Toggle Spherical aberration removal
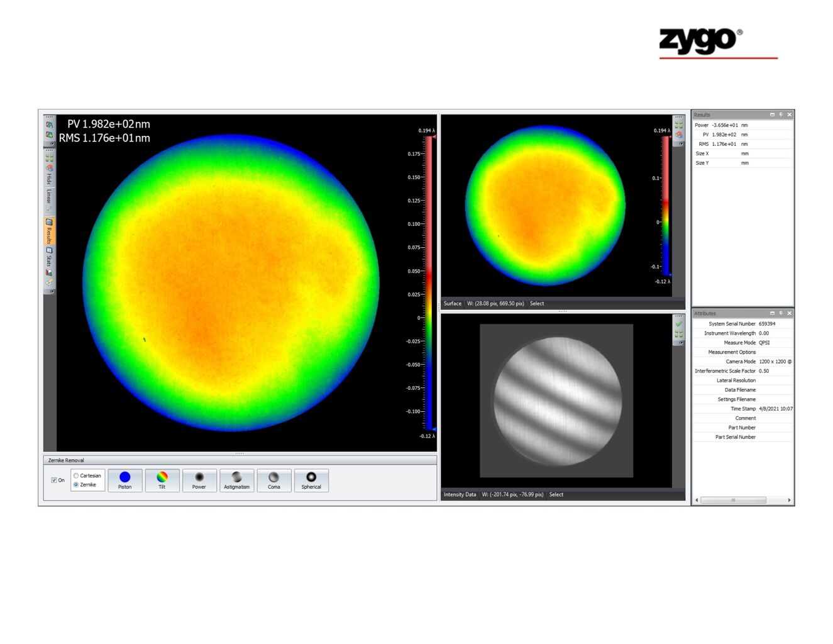 pyautogui.click(x=311, y=480)
